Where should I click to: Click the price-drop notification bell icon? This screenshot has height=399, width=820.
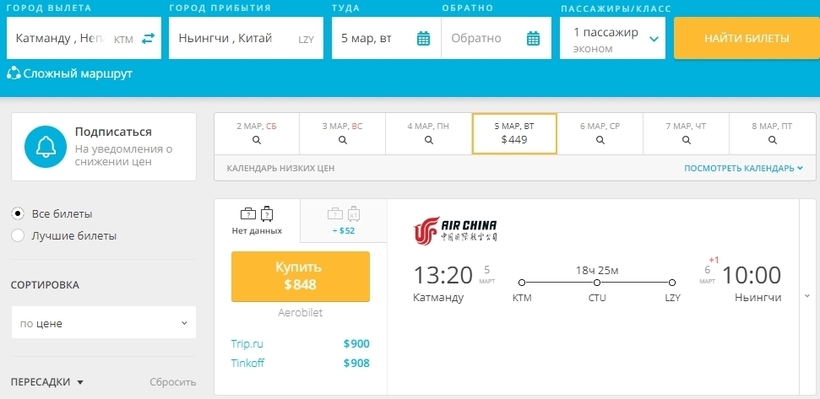pyautogui.click(x=45, y=147)
